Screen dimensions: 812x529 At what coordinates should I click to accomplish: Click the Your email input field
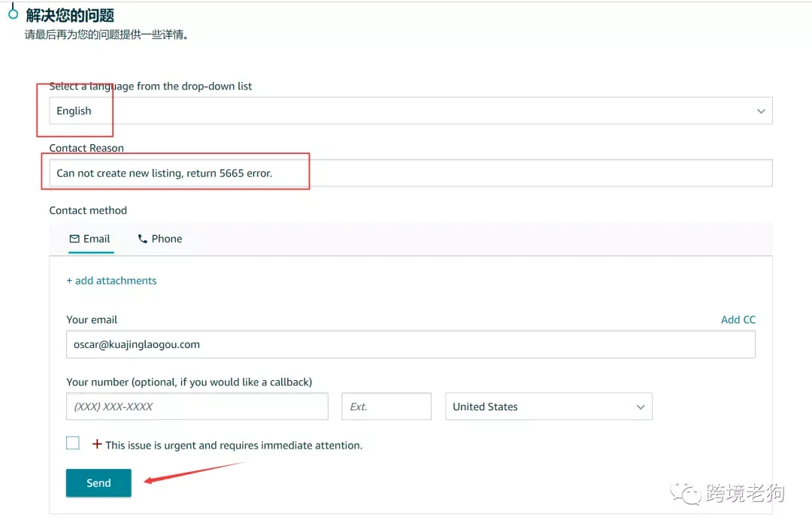[411, 344]
